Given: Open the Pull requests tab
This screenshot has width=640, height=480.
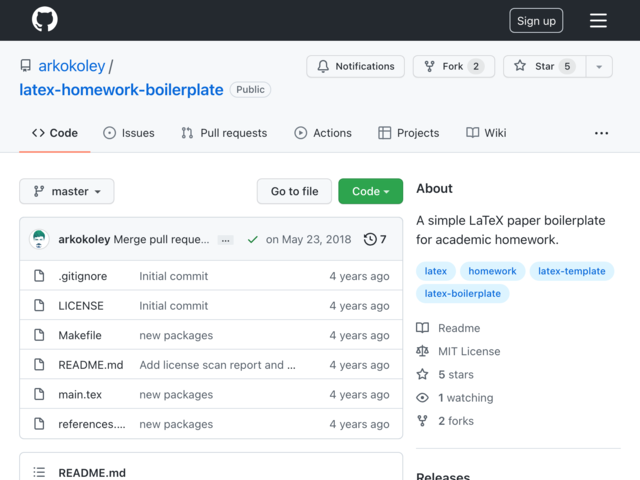Looking at the screenshot, I should pos(224,133).
